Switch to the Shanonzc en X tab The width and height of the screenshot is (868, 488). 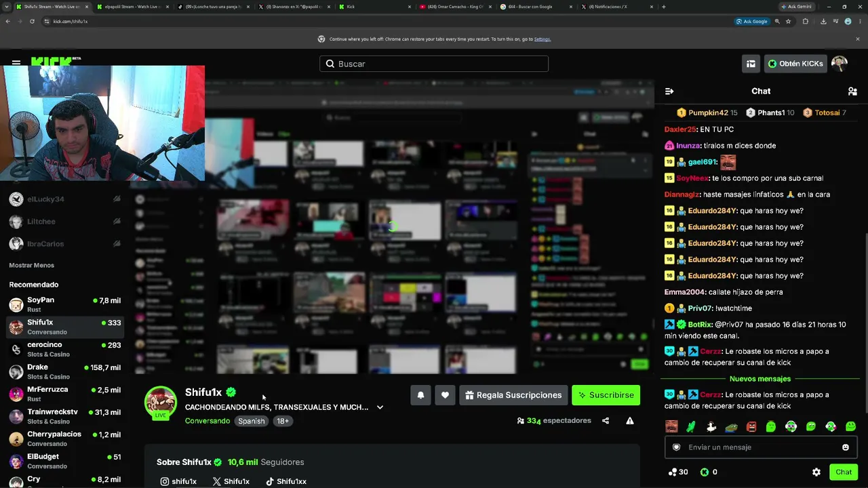(x=293, y=7)
